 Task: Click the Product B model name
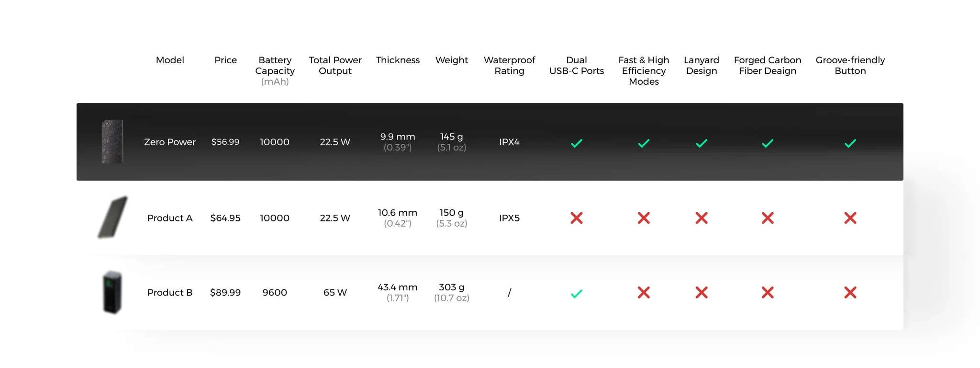point(170,292)
